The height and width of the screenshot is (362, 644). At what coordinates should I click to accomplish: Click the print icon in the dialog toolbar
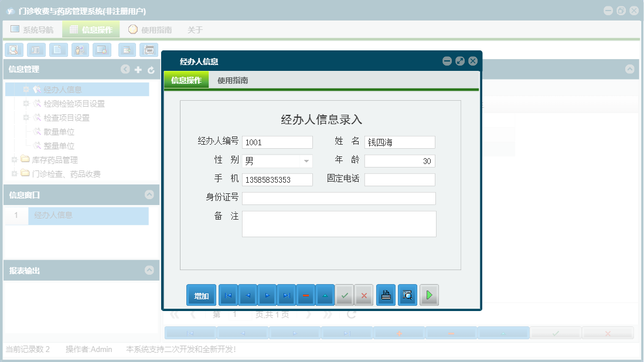[x=386, y=295]
